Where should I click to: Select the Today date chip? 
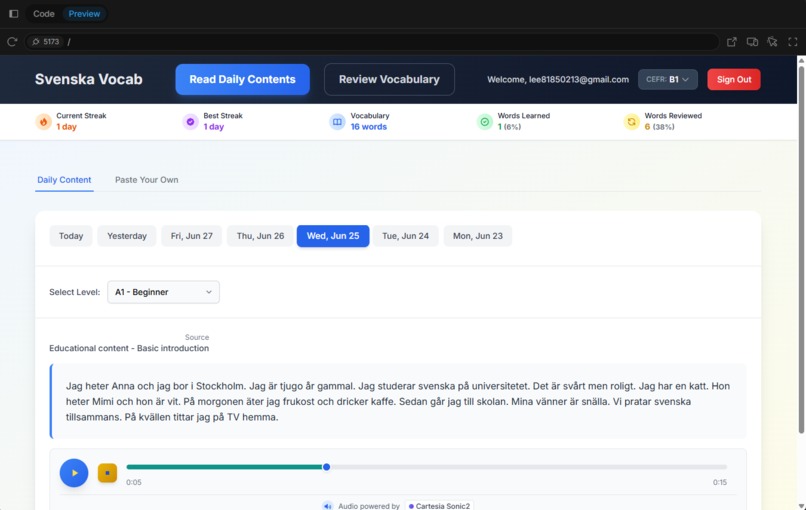point(71,236)
